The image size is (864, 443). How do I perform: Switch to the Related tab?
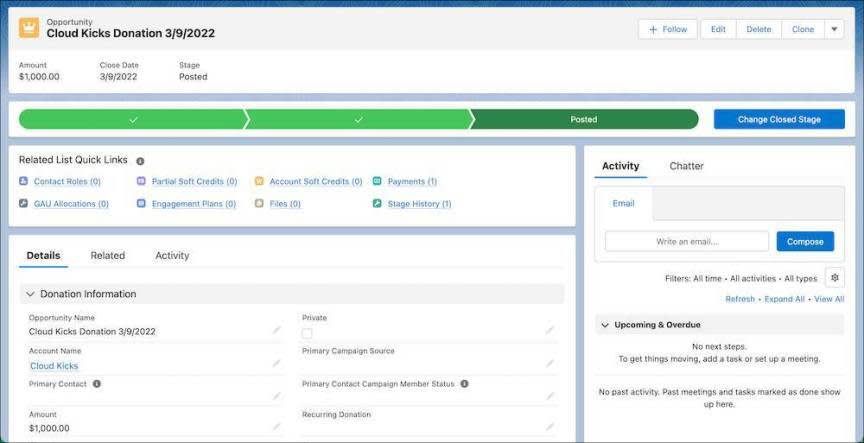(107, 256)
